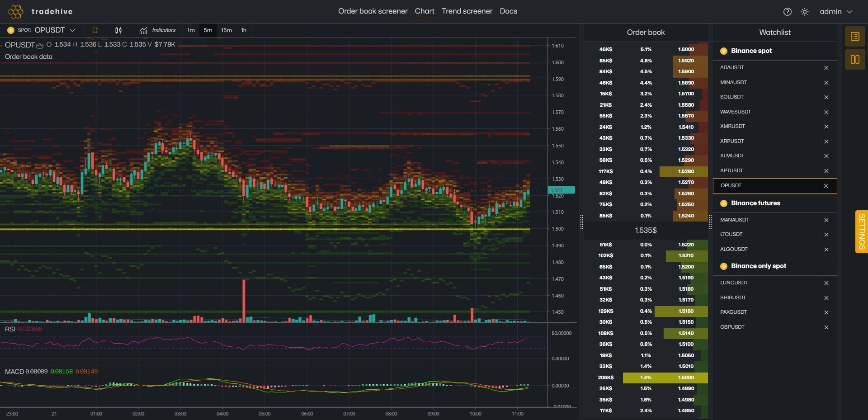Collapse the Binance futures watchlist group

point(775,203)
